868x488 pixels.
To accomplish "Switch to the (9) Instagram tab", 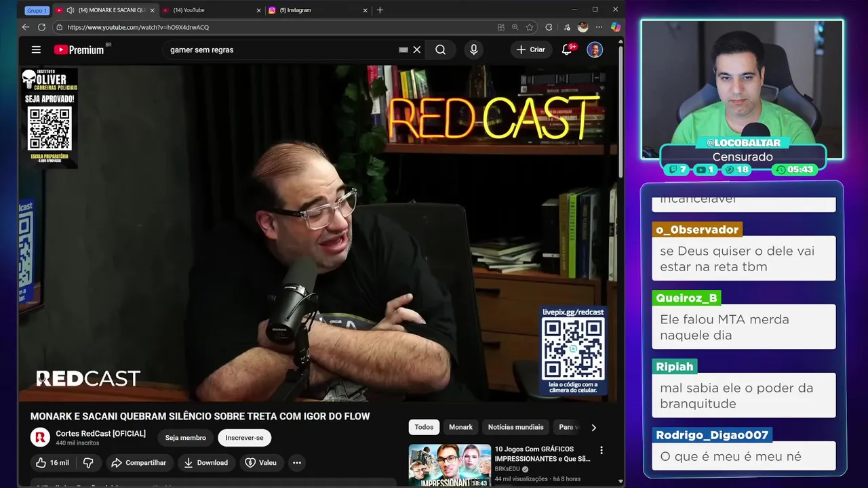I will click(x=317, y=10).
